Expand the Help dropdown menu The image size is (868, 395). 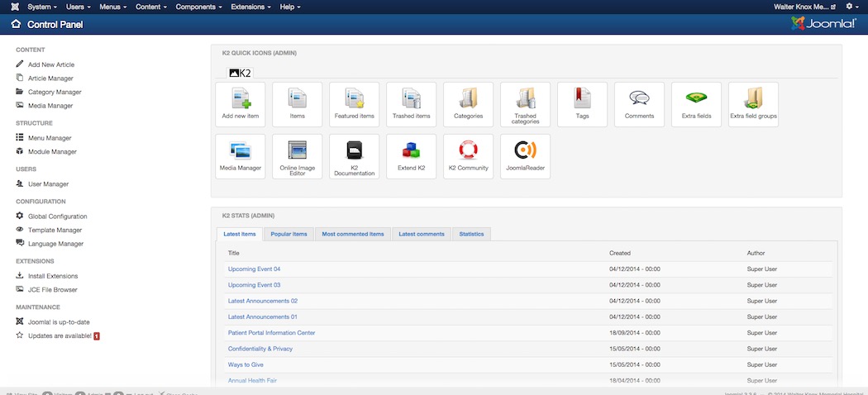(x=290, y=7)
